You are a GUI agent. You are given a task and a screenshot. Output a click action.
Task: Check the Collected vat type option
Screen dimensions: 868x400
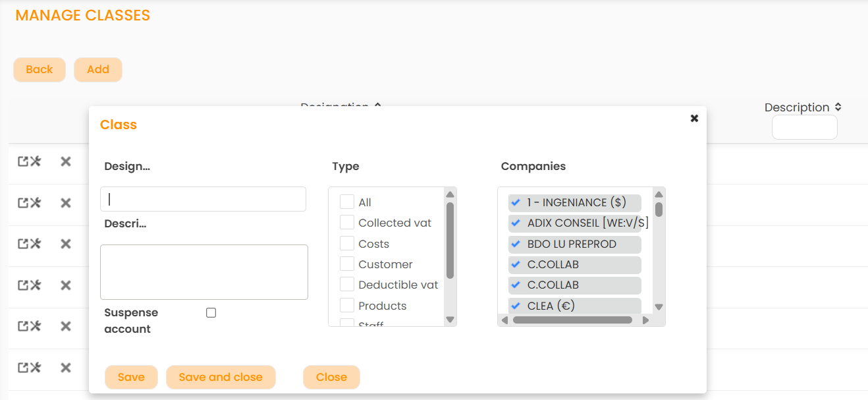(347, 223)
